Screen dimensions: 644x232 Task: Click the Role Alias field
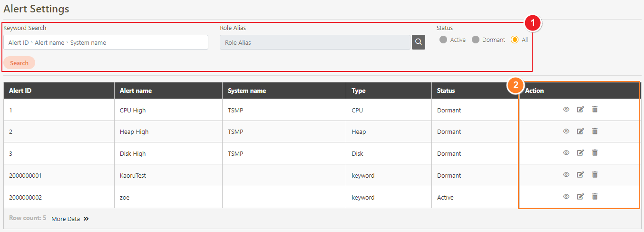315,42
